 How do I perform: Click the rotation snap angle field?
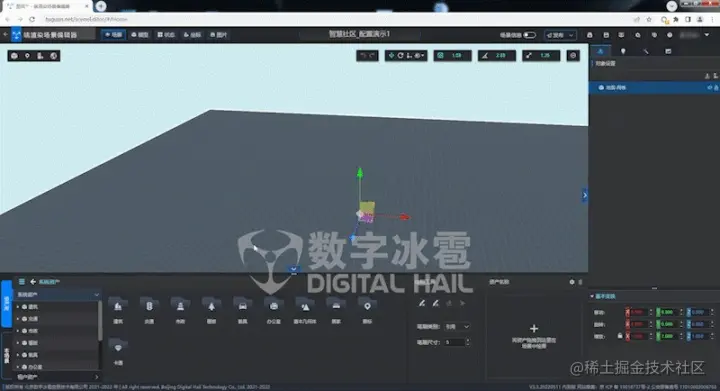click(x=501, y=56)
